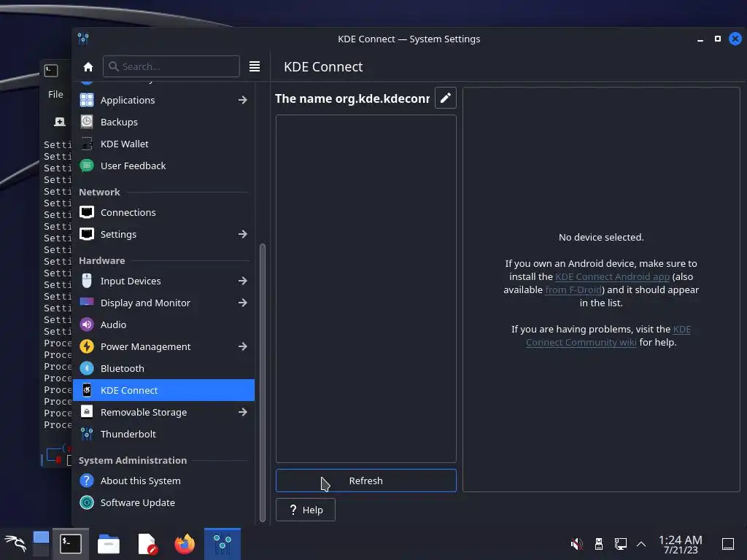Viewport: 747px width, 560px height.
Task: Select the Software Update icon
Action: click(x=87, y=503)
